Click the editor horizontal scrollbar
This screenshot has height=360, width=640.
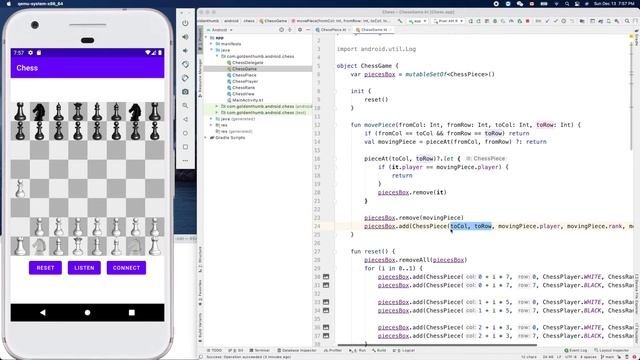pyautogui.click(x=437, y=345)
